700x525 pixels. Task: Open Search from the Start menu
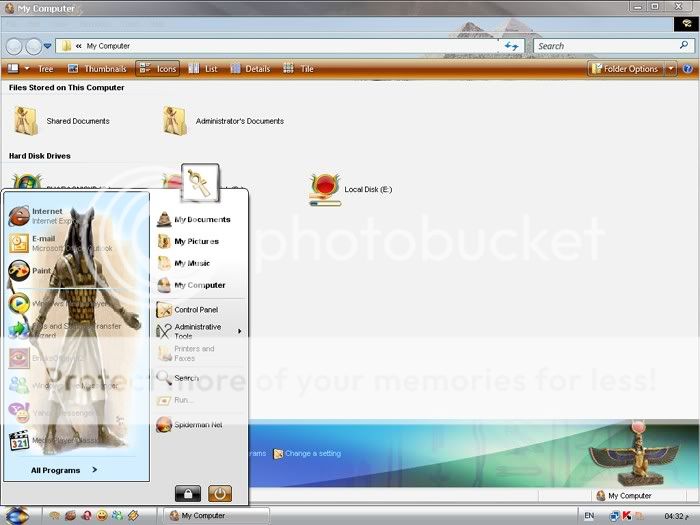pyautogui.click(x=178, y=378)
